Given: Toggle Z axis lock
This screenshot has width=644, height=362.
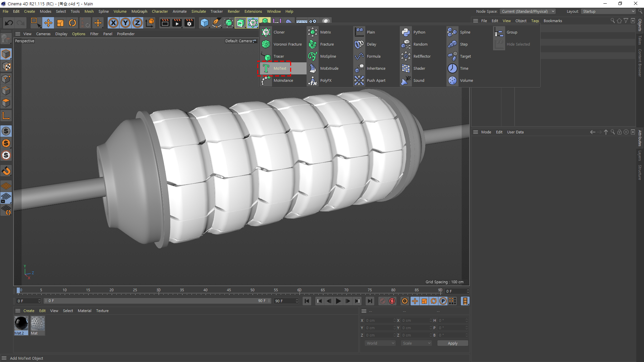Looking at the screenshot, I should pyautogui.click(x=138, y=23).
